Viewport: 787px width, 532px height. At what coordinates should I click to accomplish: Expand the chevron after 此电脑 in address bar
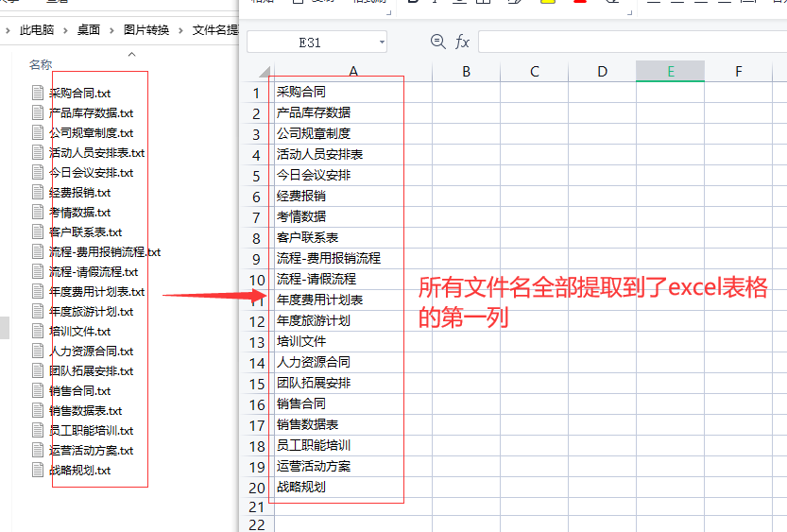tap(65, 30)
